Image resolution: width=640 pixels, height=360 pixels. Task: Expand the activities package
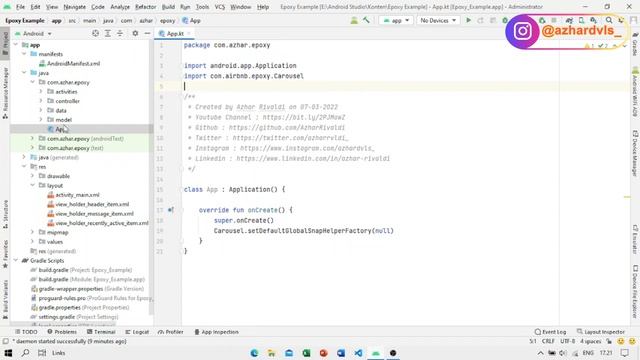[x=41, y=91]
